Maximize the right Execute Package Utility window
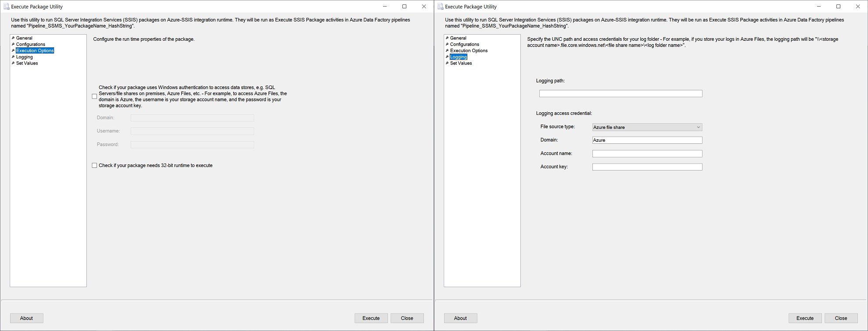 pos(838,7)
